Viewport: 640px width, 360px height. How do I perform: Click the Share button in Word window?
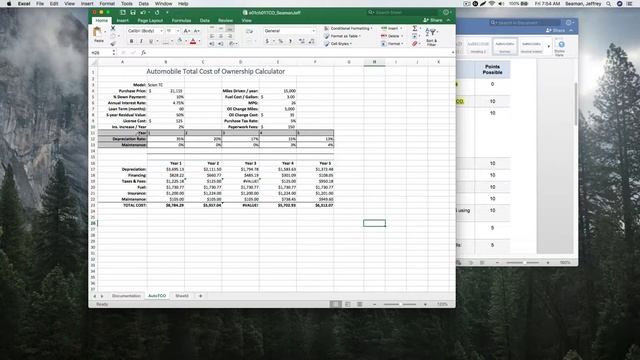coord(556,30)
